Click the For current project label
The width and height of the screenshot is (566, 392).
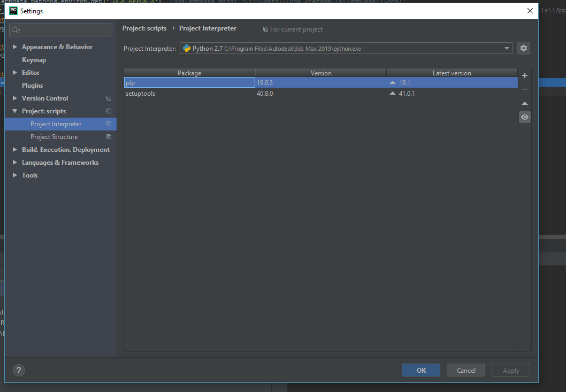[296, 29]
